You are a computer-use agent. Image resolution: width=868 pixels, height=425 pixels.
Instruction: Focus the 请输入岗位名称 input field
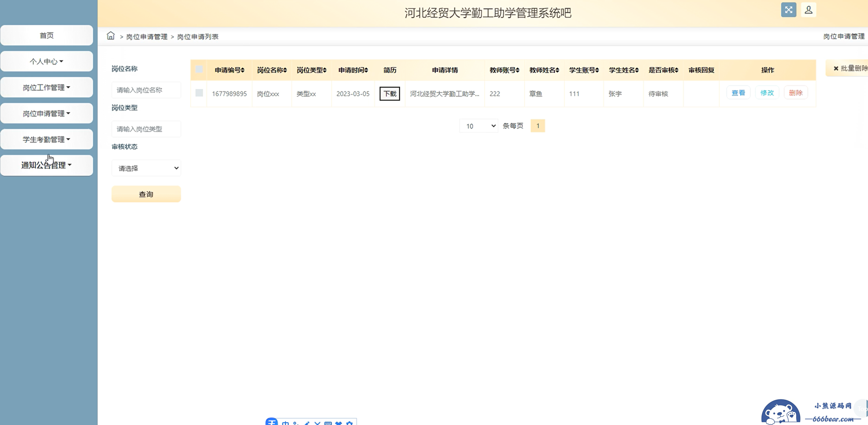pyautogui.click(x=146, y=90)
